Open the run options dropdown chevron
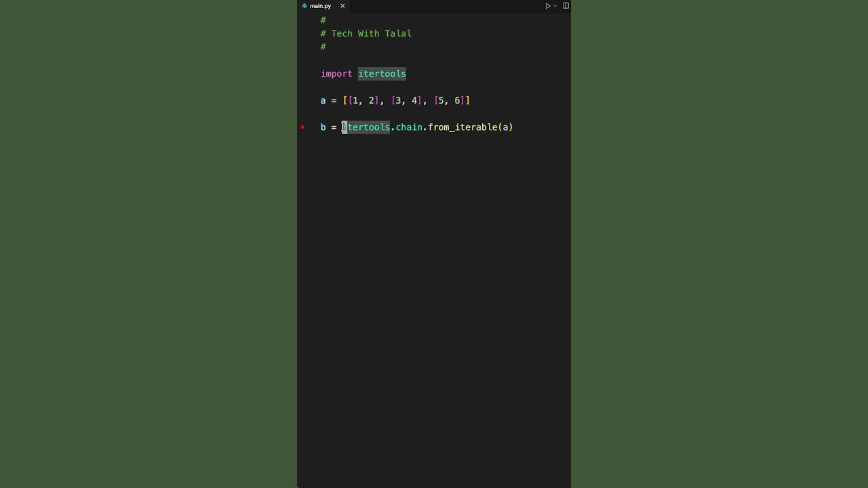 point(555,6)
